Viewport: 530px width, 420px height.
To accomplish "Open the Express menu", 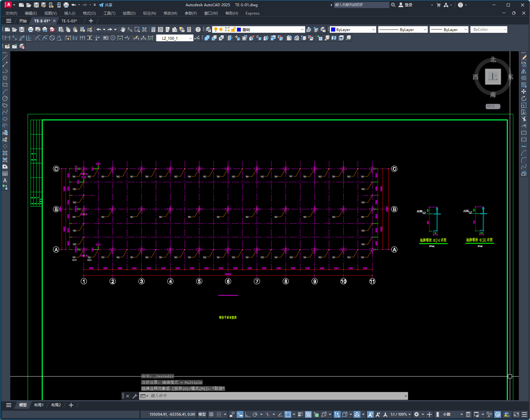I will coord(252,13).
